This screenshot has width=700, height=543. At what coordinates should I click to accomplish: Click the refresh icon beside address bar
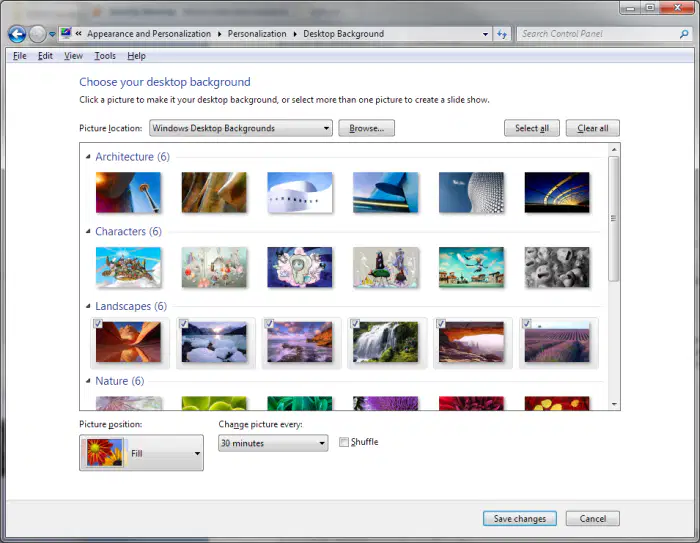(x=502, y=34)
